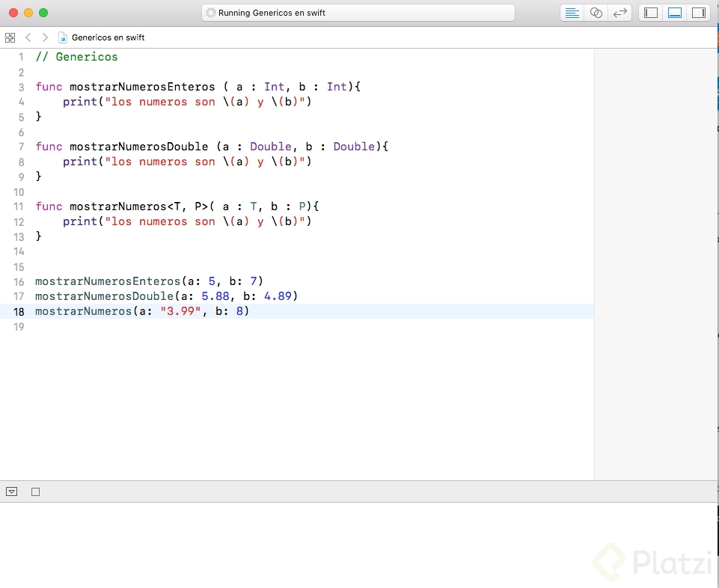Click the Running Genericos en swift status field
The height and width of the screenshot is (588, 719).
click(x=358, y=13)
